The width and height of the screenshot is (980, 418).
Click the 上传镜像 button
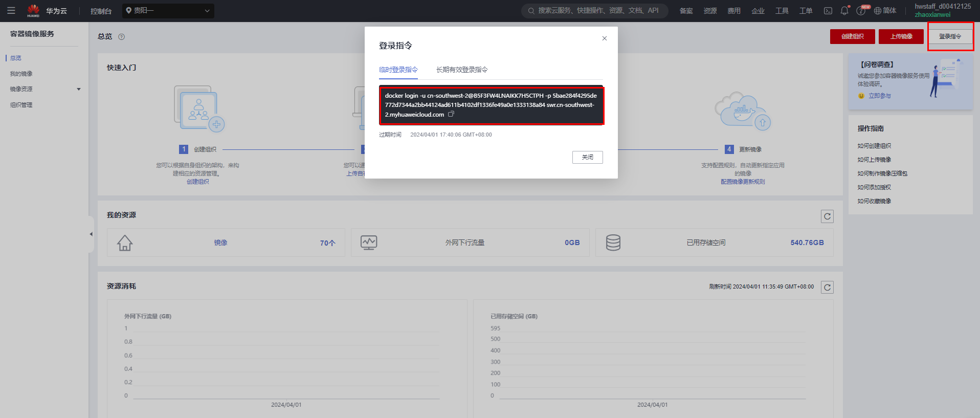[x=901, y=36]
